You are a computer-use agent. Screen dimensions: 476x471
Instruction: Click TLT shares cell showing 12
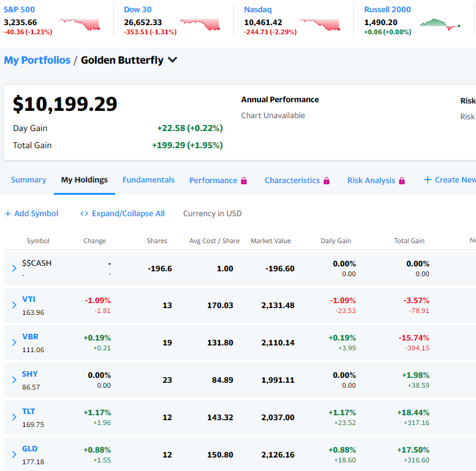167,417
